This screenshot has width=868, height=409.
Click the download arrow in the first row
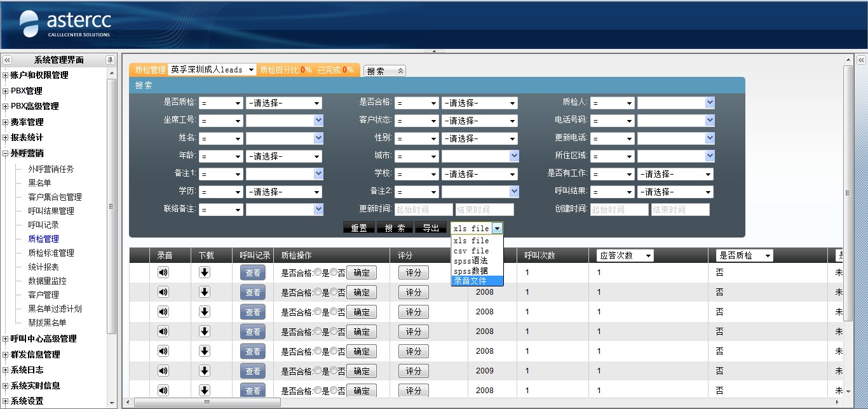click(204, 272)
